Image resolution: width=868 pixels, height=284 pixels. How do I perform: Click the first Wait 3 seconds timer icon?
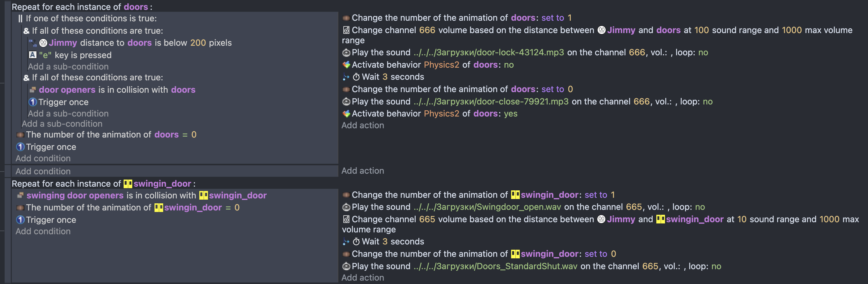pyautogui.click(x=356, y=77)
